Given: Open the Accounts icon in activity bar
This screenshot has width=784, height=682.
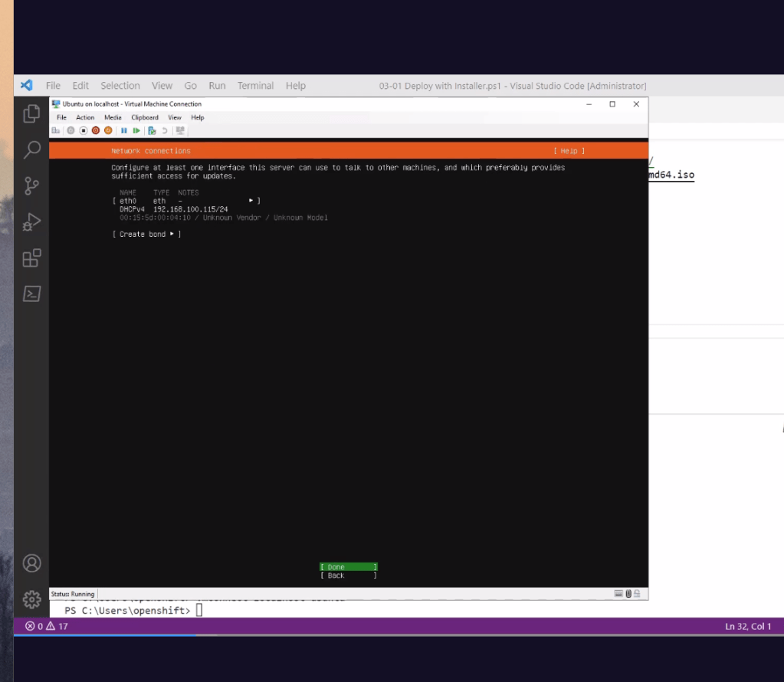Looking at the screenshot, I should (31, 563).
